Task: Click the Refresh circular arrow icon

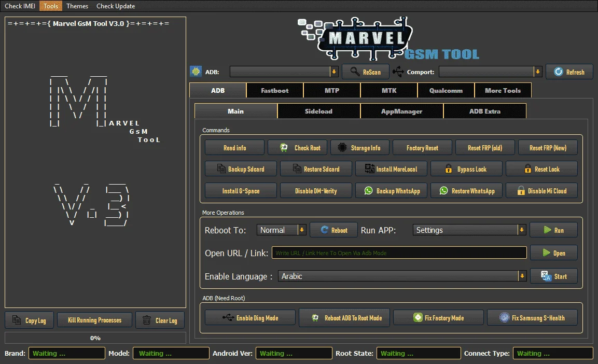Action: click(559, 72)
